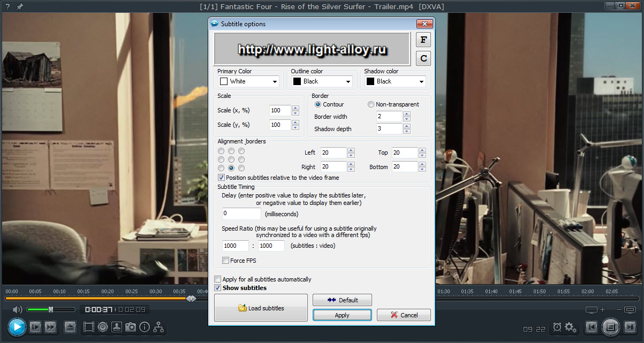
Task: Select the Non-transparent border radio button
Action: (x=371, y=104)
